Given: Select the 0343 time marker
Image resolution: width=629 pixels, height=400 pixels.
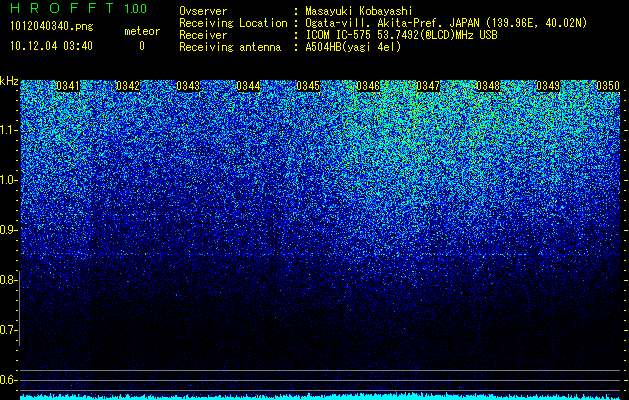Looking at the screenshot, I should pyautogui.click(x=188, y=86).
